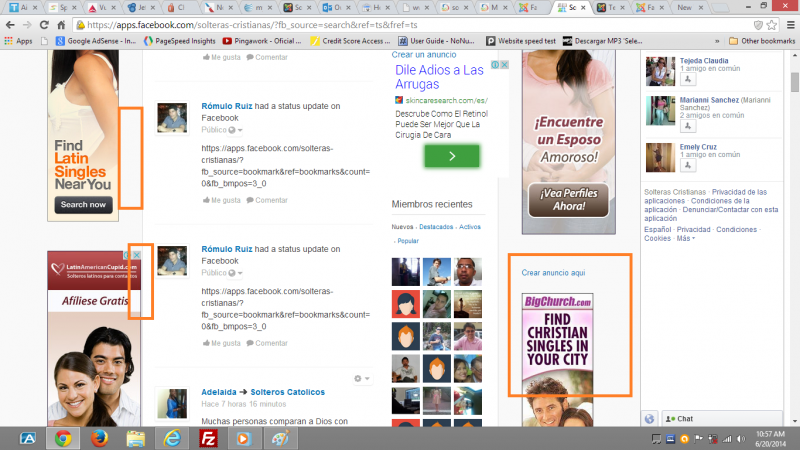Open the Chat sidebar bar
Screen dimensions: 800x450
coord(721,419)
